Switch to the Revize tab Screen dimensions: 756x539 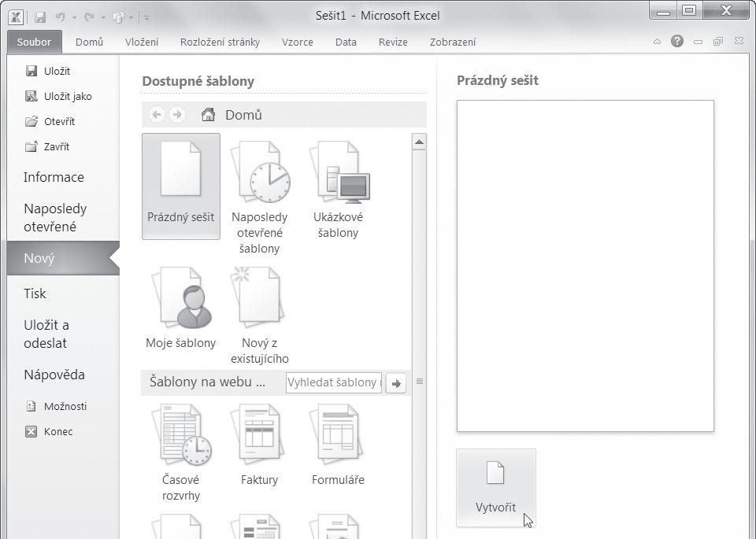[393, 42]
